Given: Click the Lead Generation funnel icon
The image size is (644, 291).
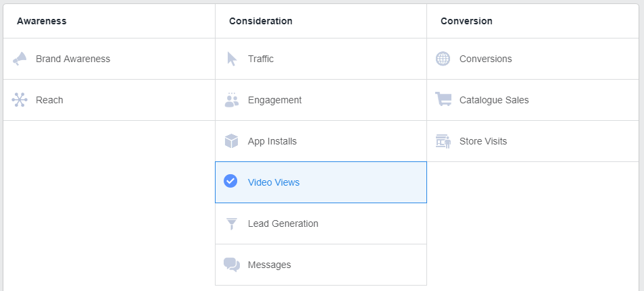Looking at the screenshot, I should [232, 223].
